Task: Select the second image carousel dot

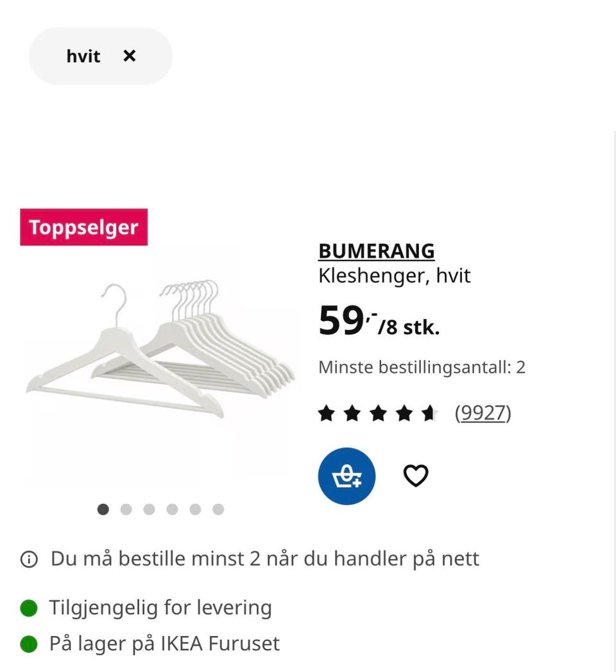Action: click(126, 509)
